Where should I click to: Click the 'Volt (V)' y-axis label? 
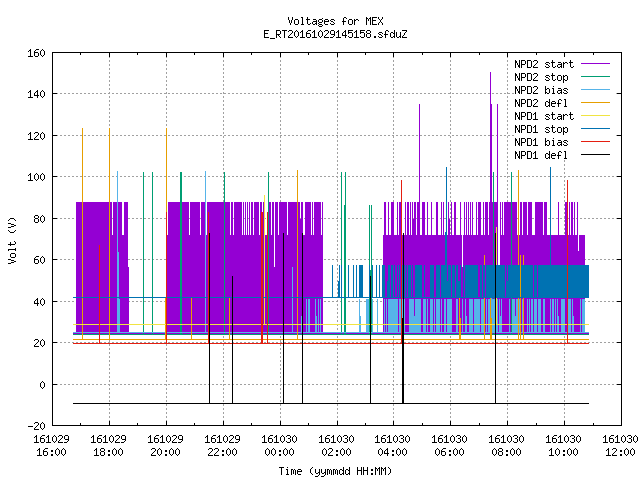click(12, 240)
